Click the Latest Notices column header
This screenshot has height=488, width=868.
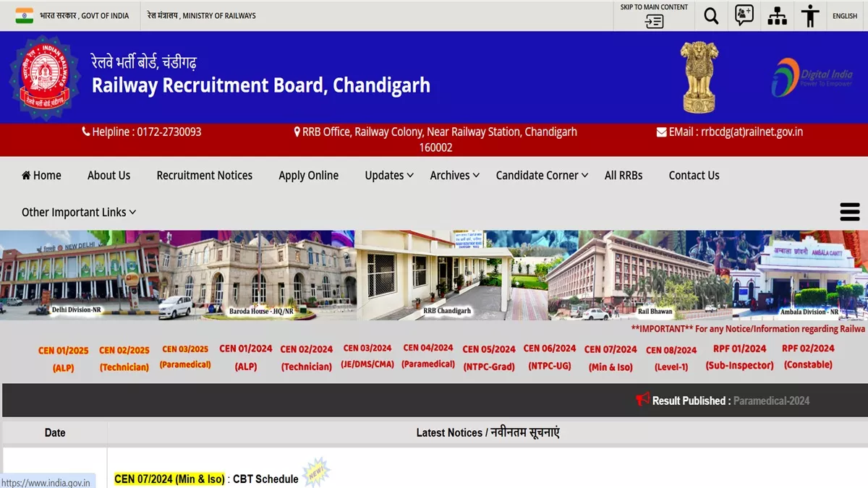(x=488, y=432)
